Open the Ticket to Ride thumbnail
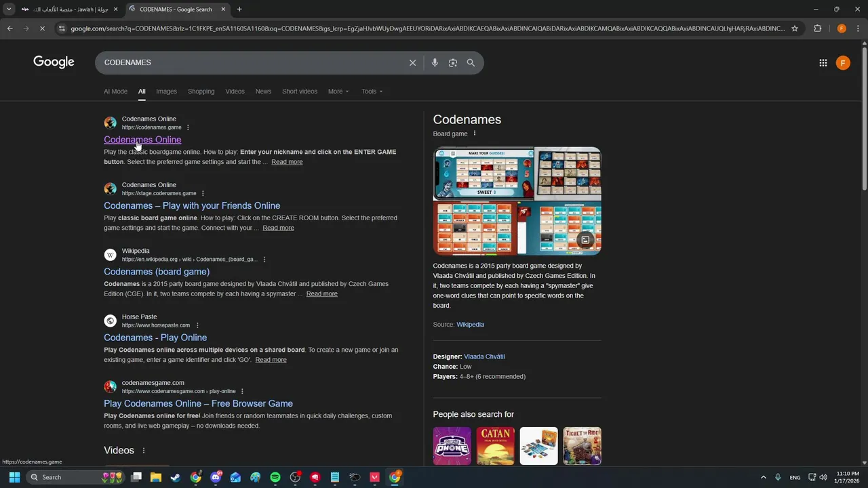The image size is (868, 488). 582,446
